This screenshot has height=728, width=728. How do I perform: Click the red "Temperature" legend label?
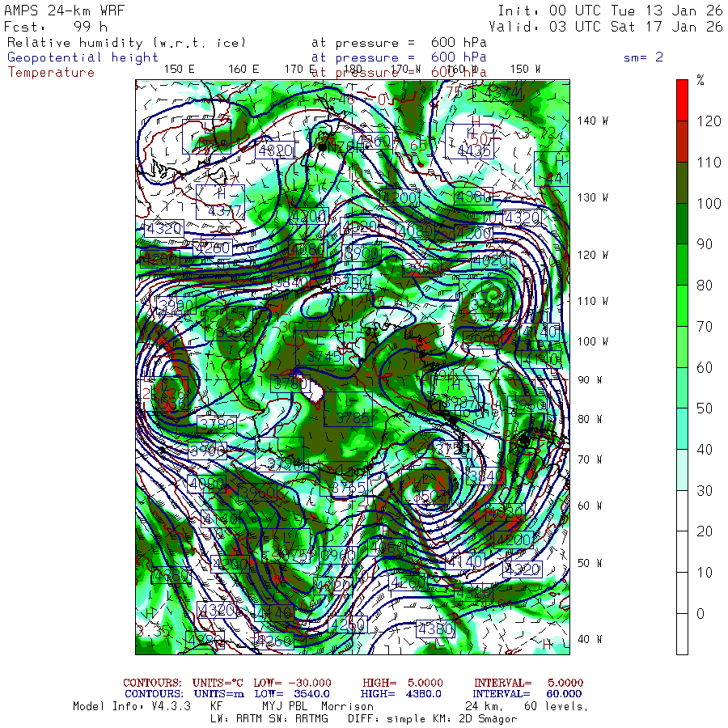(51, 72)
